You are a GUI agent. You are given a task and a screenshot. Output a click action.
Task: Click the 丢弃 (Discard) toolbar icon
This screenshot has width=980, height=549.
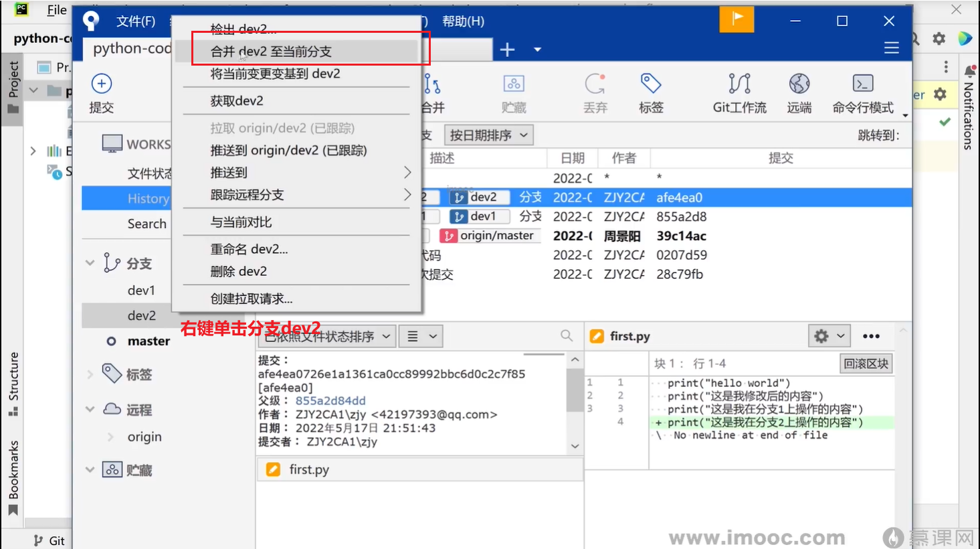tap(595, 84)
